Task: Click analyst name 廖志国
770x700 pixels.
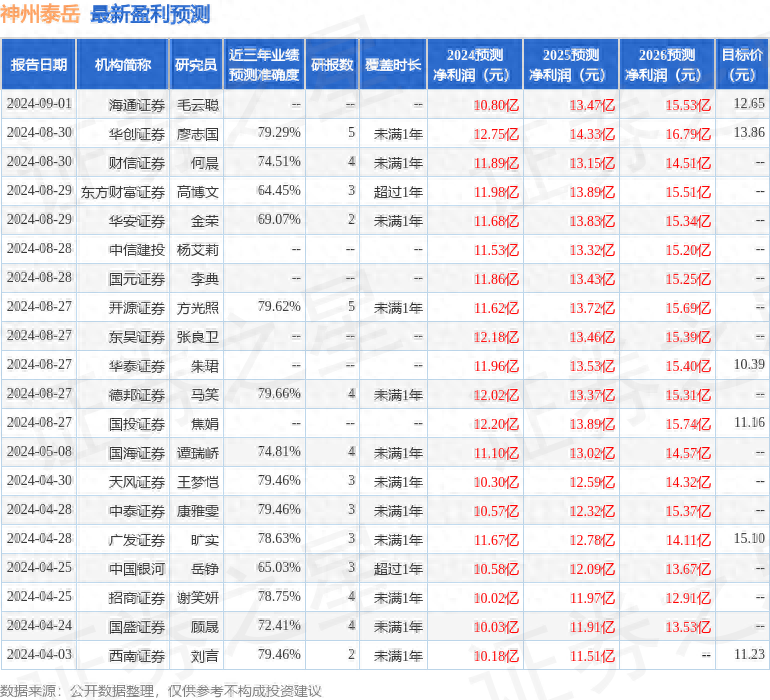Action: point(197,135)
